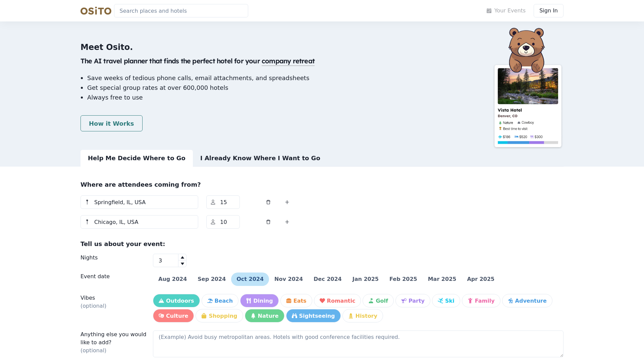The height and width of the screenshot is (362, 644).
Task: Click the How it Works button
Action: [x=111, y=123]
